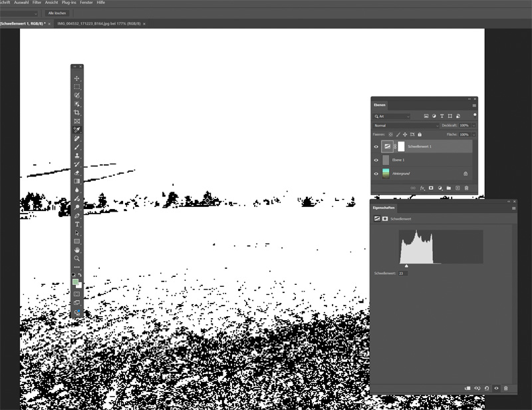Select the Rectangular Marquee tool
This screenshot has height=410, width=532.
click(x=77, y=87)
